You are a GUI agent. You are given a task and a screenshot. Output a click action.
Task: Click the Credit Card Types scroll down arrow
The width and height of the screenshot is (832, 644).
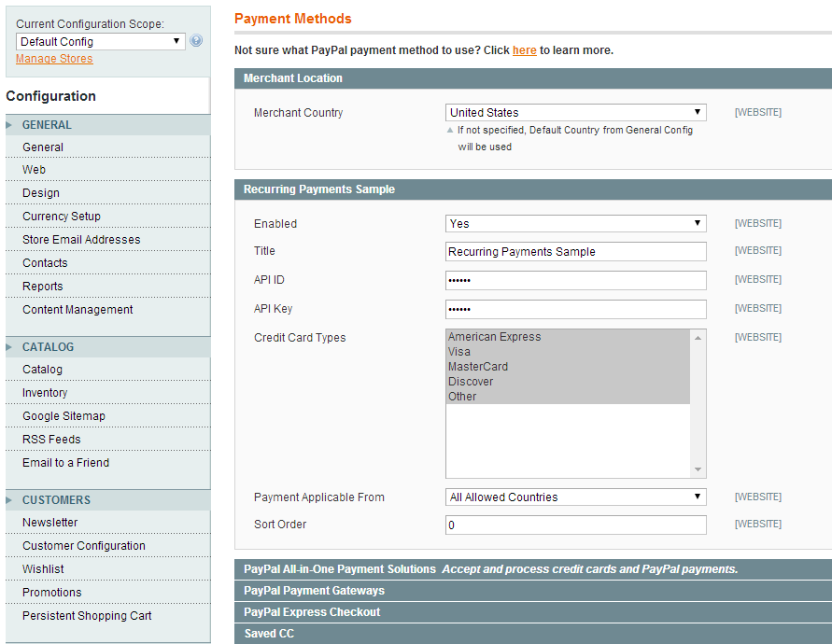(x=698, y=469)
